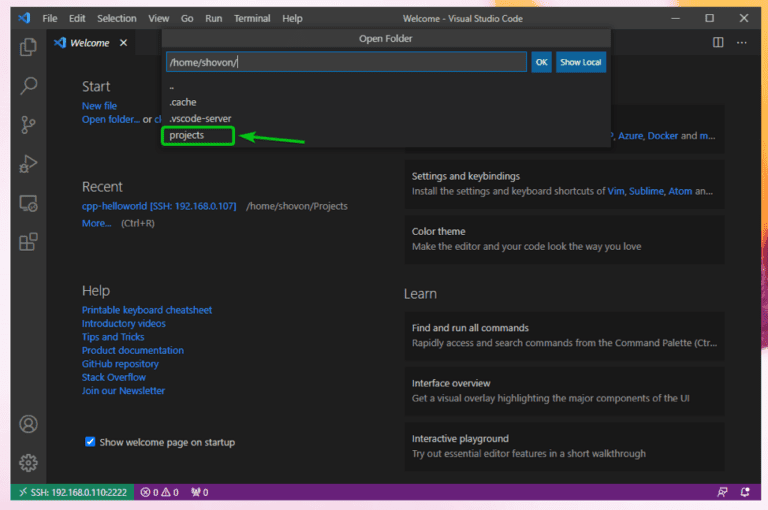Open the editor More Actions ellipsis

[742, 43]
